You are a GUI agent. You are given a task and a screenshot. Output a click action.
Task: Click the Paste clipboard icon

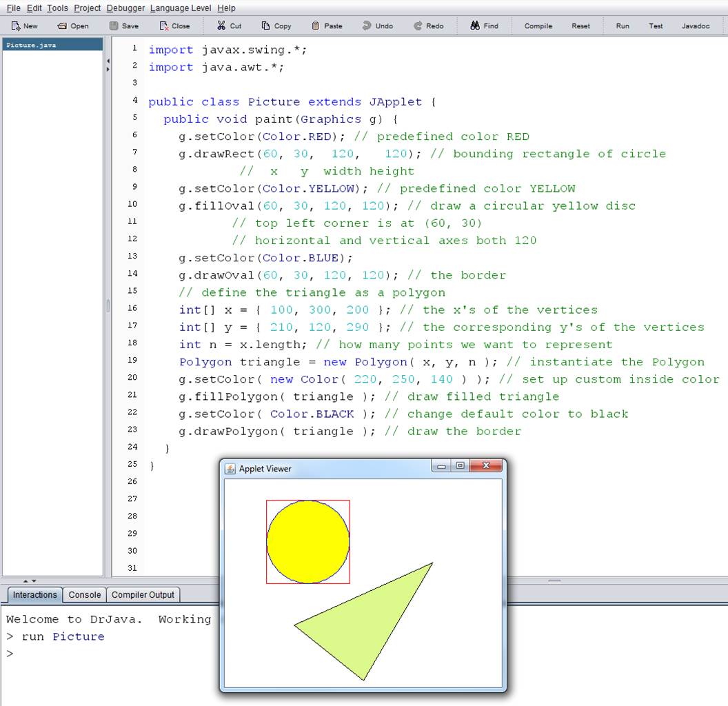pos(316,26)
